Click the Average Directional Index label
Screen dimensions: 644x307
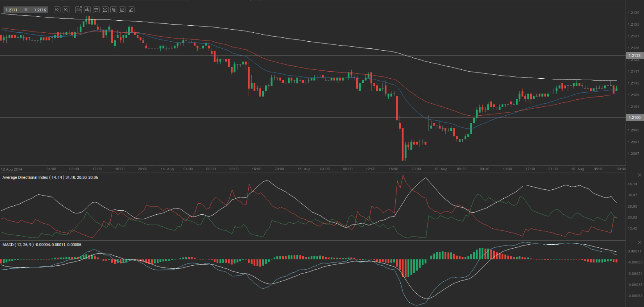tap(50, 178)
